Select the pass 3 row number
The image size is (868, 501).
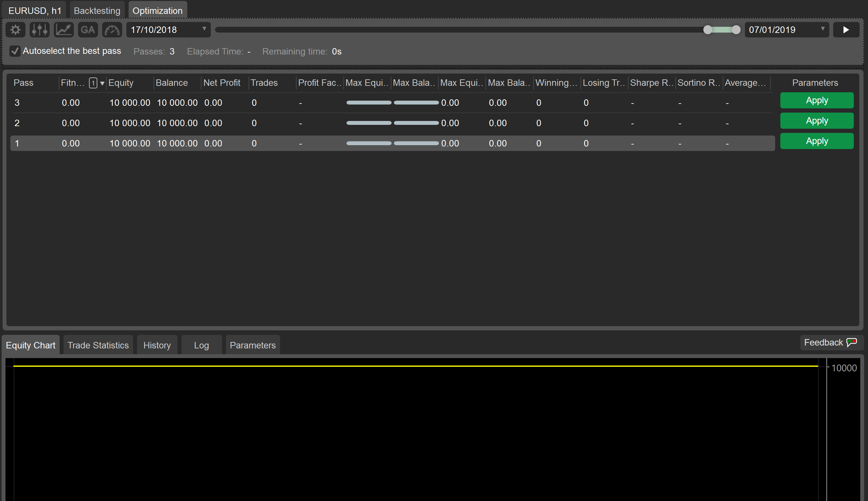pos(17,103)
